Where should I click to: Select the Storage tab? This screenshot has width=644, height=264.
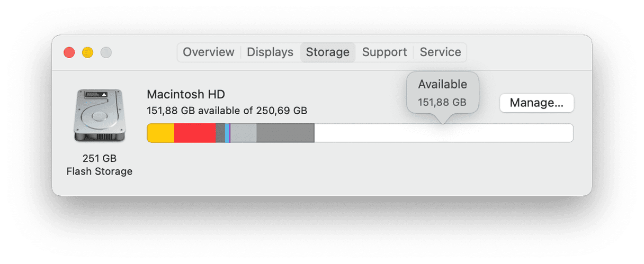click(328, 52)
